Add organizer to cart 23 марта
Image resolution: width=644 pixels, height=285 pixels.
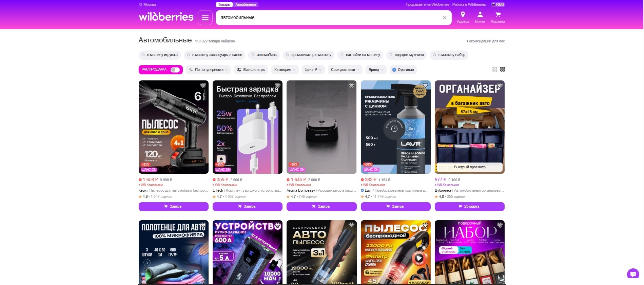470,206
